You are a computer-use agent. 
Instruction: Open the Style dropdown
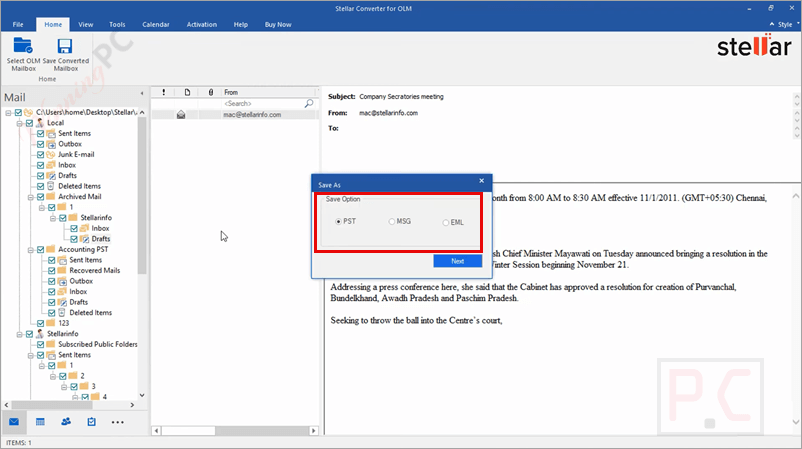785,25
